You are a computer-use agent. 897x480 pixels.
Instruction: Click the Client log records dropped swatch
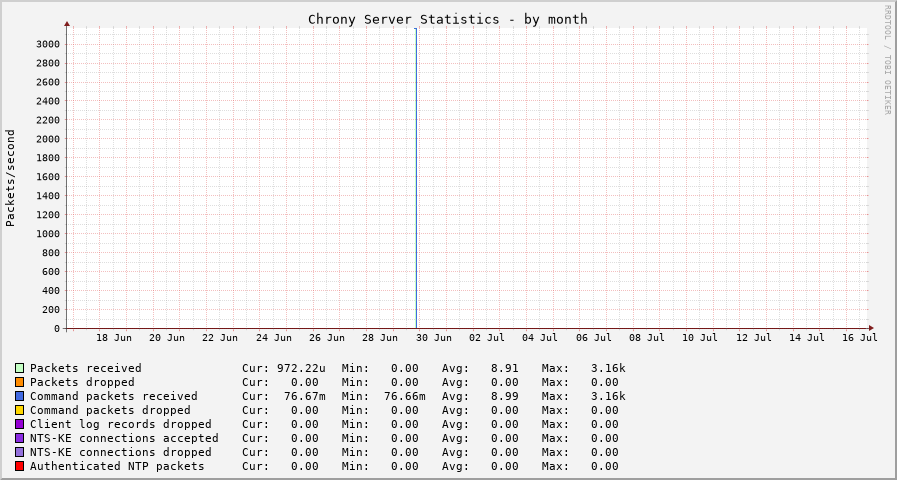point(19,424)
